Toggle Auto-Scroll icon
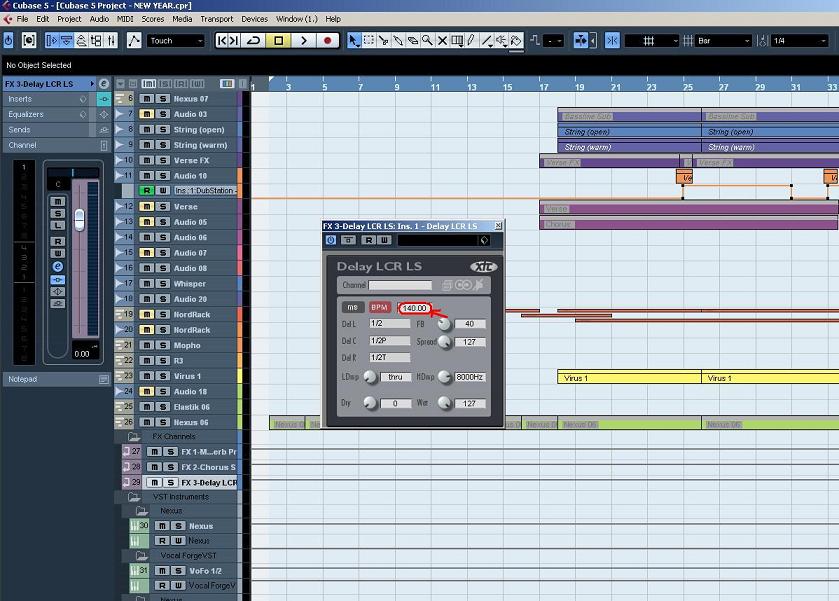 coord(581,41)
